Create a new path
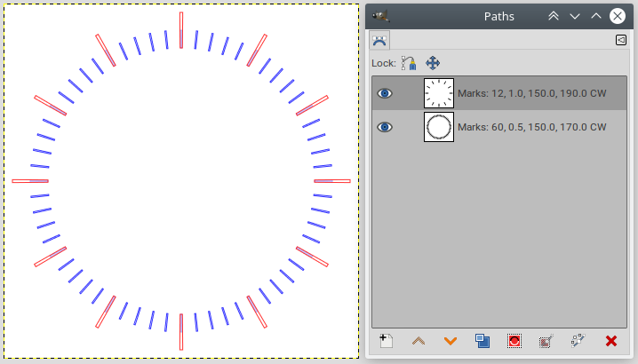This screenshot has height=364, width=638. click(386, 340)
